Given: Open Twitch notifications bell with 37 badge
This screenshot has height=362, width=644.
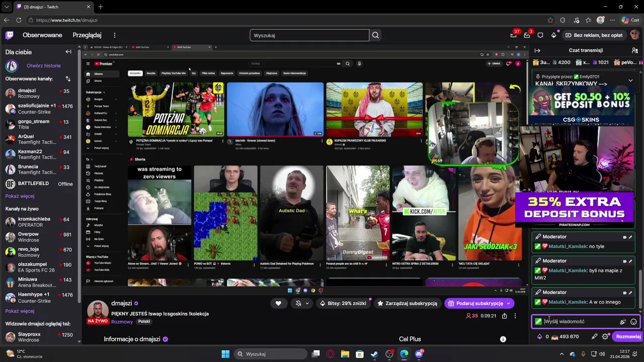Looking at the screenshot, I should [x=514, y=35].
